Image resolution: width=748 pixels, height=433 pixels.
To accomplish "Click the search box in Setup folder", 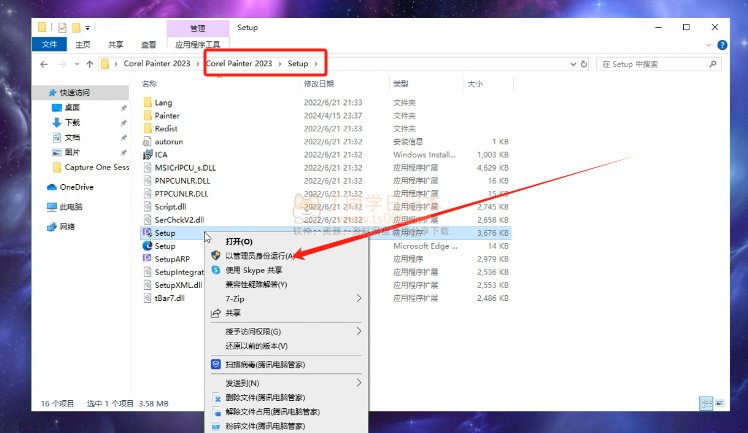I will [x=658, y=64].
